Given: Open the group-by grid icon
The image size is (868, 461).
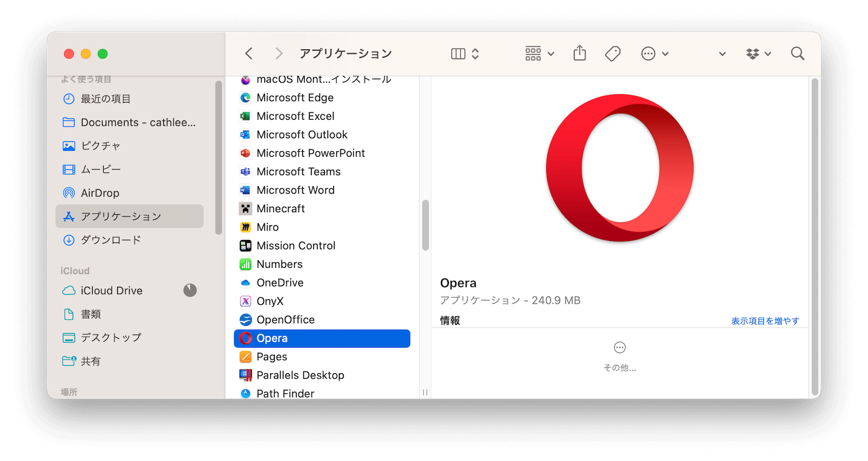Looking at the screenshot, I should click(533, 54).
